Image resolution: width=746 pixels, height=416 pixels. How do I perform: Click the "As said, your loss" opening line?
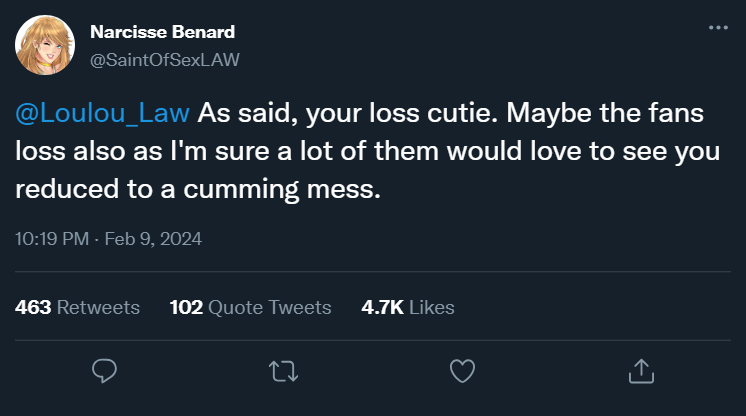tap(285, 113)
